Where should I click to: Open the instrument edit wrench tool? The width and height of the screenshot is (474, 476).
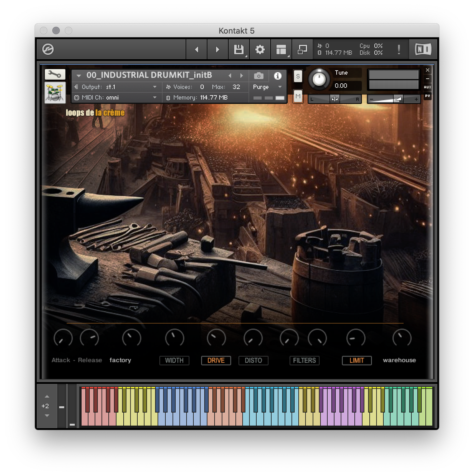pos(55,74)
